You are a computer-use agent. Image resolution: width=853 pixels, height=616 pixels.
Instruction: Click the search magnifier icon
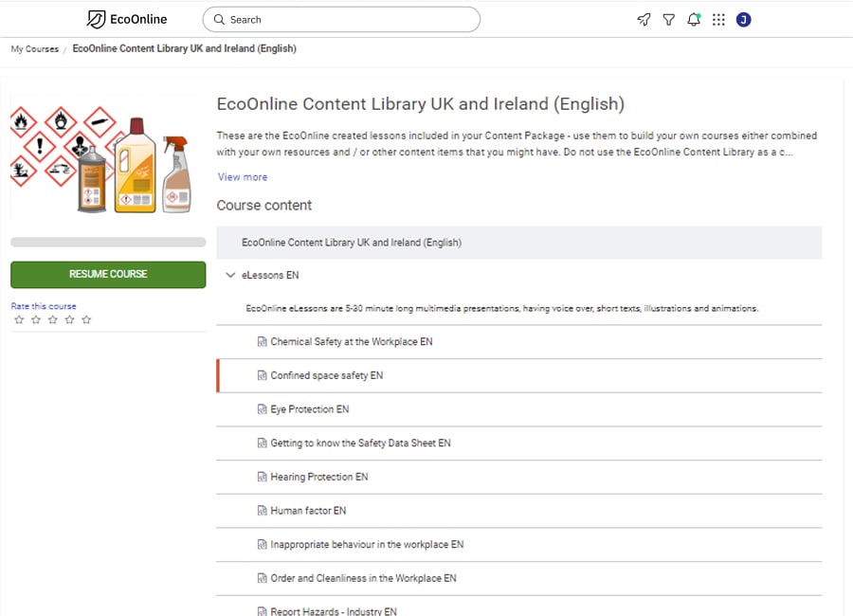pyautogui.click(x=219, y=20)
